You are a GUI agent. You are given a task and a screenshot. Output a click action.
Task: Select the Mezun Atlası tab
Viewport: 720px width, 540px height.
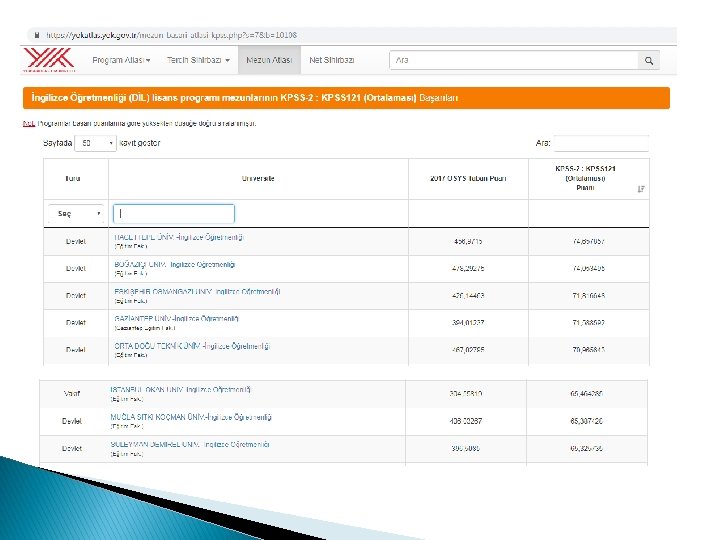click(269, 60)
